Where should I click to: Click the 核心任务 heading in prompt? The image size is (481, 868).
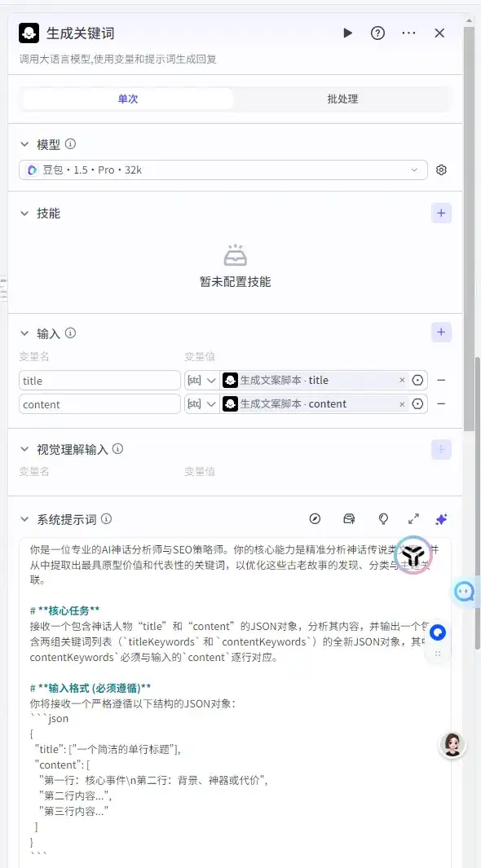64,610
